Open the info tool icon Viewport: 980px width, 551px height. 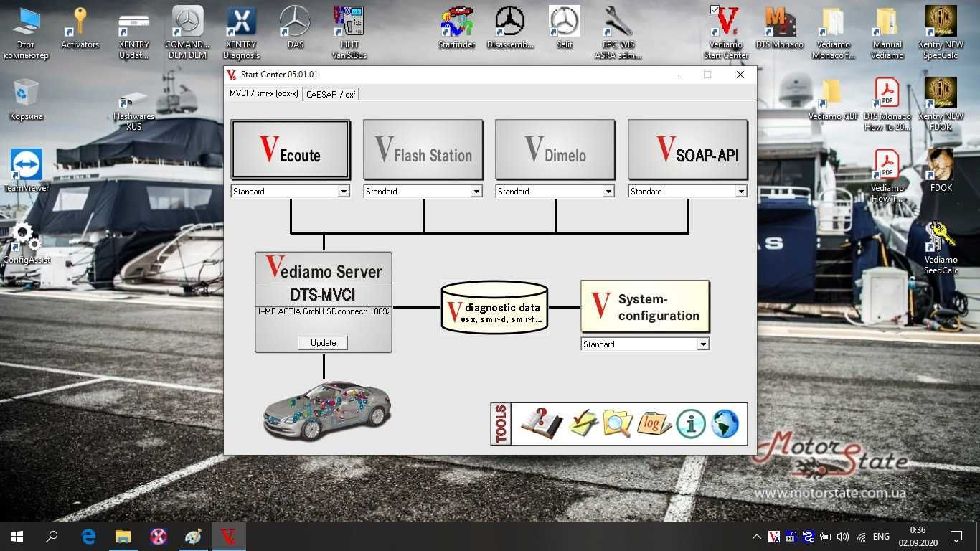(691, 424)
